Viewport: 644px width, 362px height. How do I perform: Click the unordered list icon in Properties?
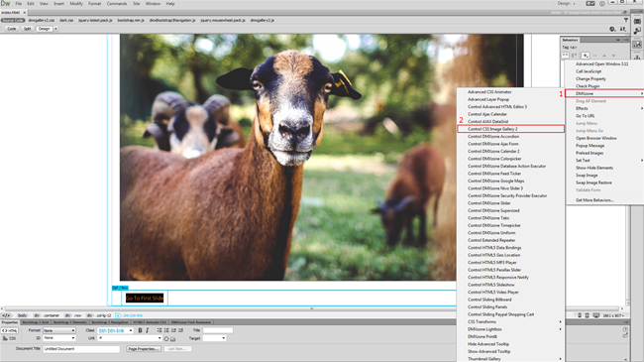point(160,330)
